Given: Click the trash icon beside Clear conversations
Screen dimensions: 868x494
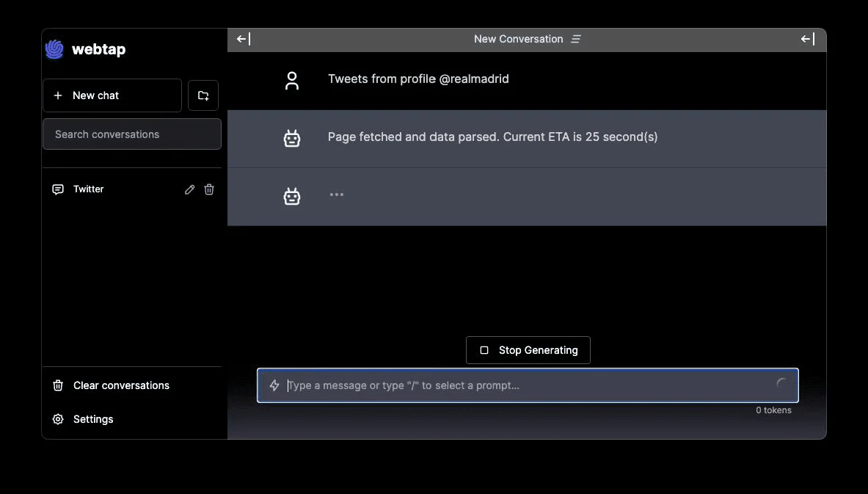Looking at the screenshot, I should click(x=57, y=385).
